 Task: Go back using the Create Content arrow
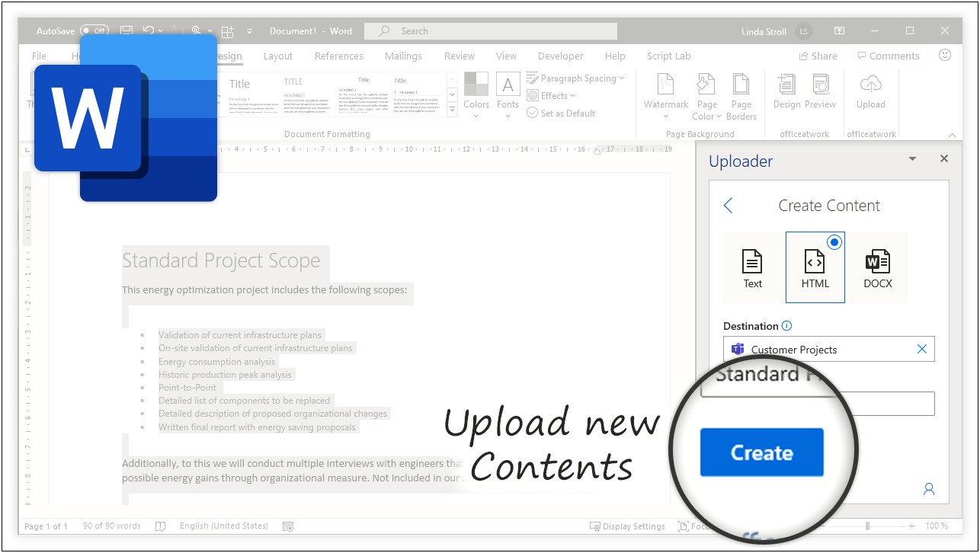coord(728,205)
